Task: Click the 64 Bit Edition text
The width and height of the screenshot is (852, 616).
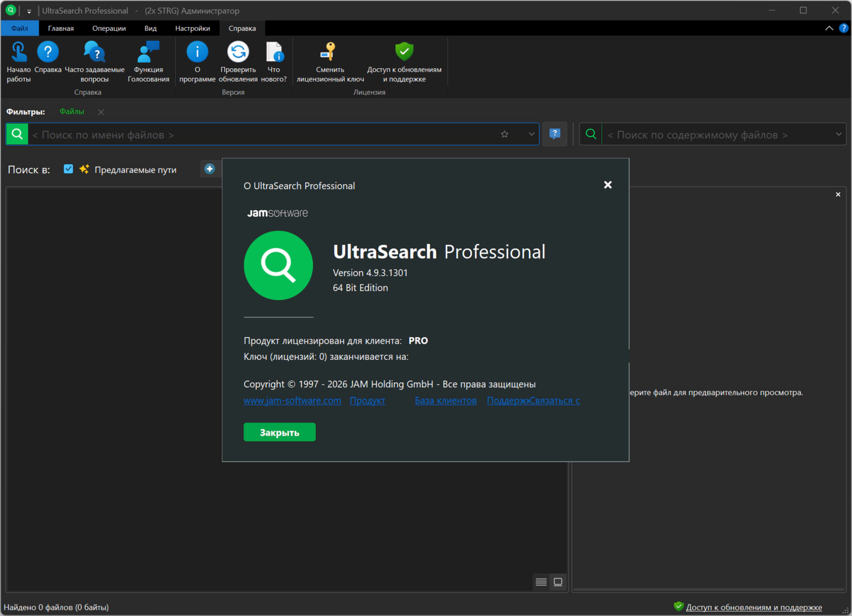Action: coord(360,288)
